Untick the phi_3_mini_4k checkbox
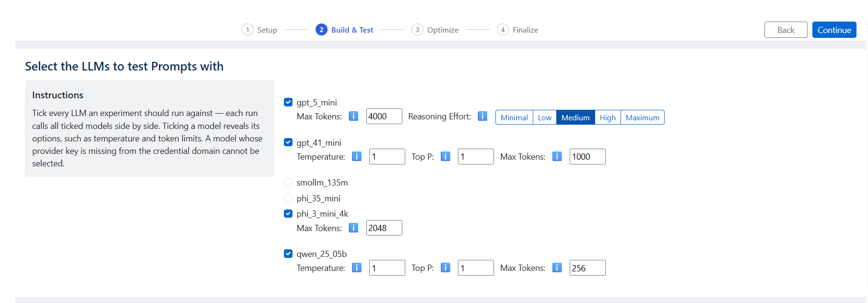Screen dimensions: 868x303 click(x=288, y=214)
